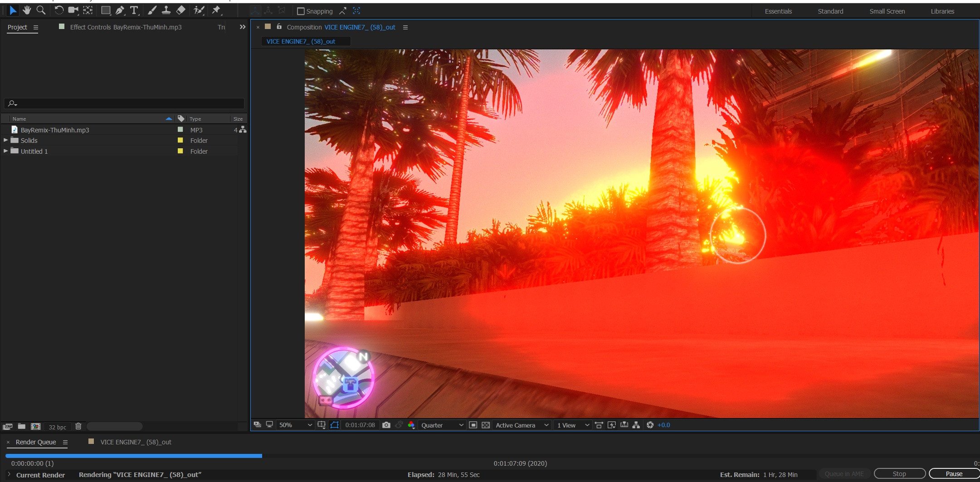Switch to the Small Screen workspace
Viewport: 980px width, 482px height.
(x=887, y=11)
